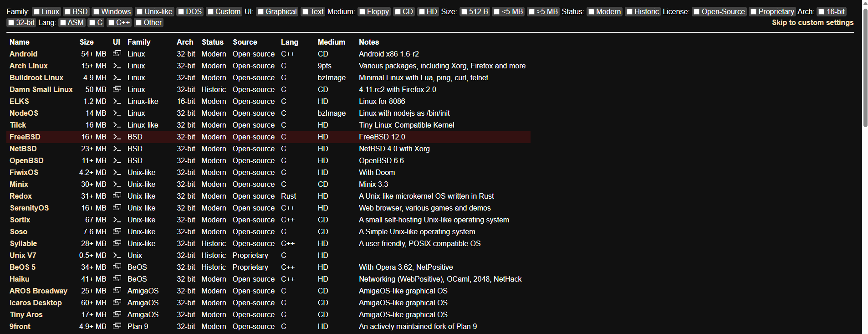This screenshot has width=868, height=334.
Task: Click the graphical UI icon for Haiku
Action: 117,278
